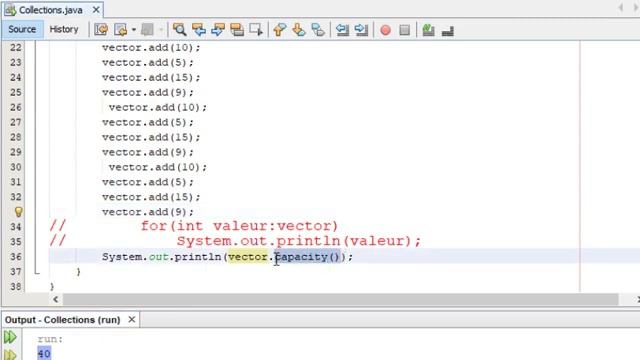The width and height of the screenshot is (640, 360).
Task: Click the selected capacity() method text
Action: point(307,257)
